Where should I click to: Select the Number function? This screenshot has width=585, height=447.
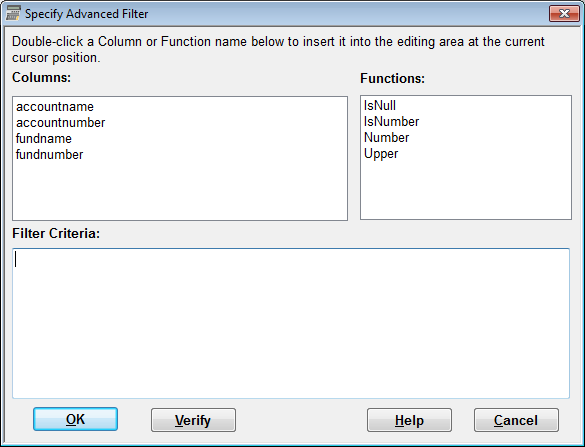coord(387,138)
